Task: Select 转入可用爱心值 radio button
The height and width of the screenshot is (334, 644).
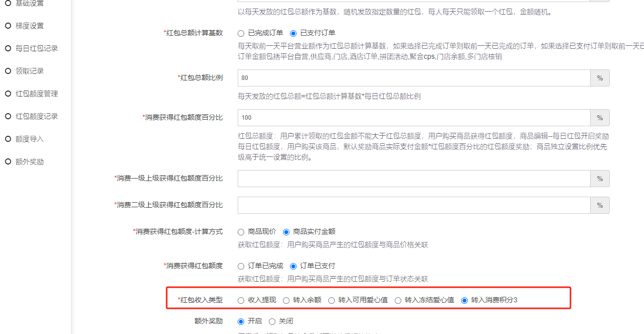Action: (x=332, y=300)
